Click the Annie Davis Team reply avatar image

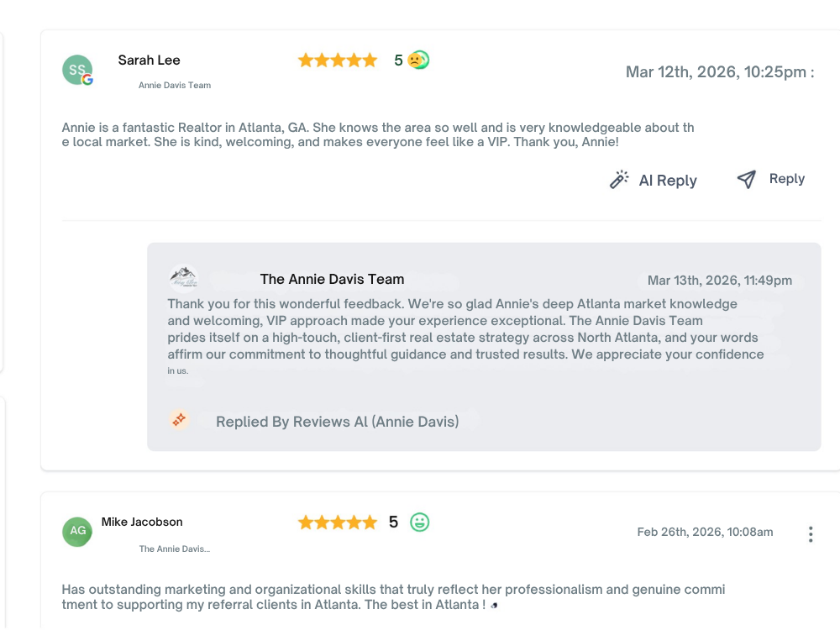(x=183, y=276)
